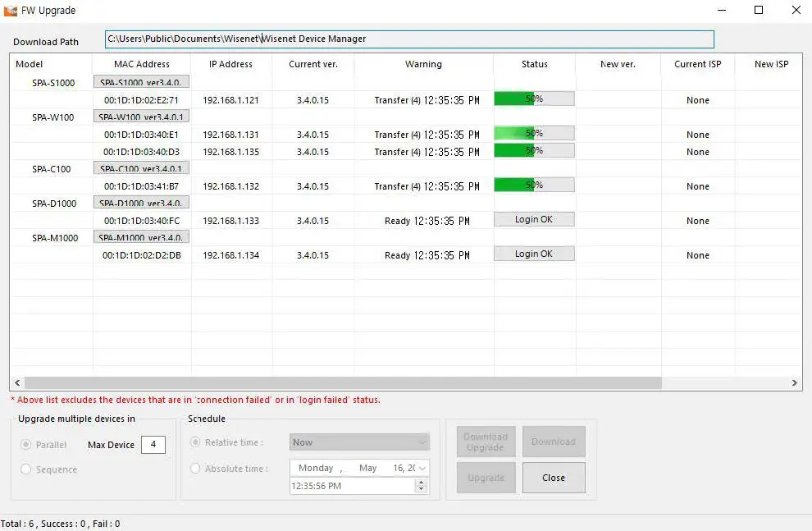Click IP address 192.168.1.135
The width and height of the screenshot is (812, 531).
[x=231, y=152]
